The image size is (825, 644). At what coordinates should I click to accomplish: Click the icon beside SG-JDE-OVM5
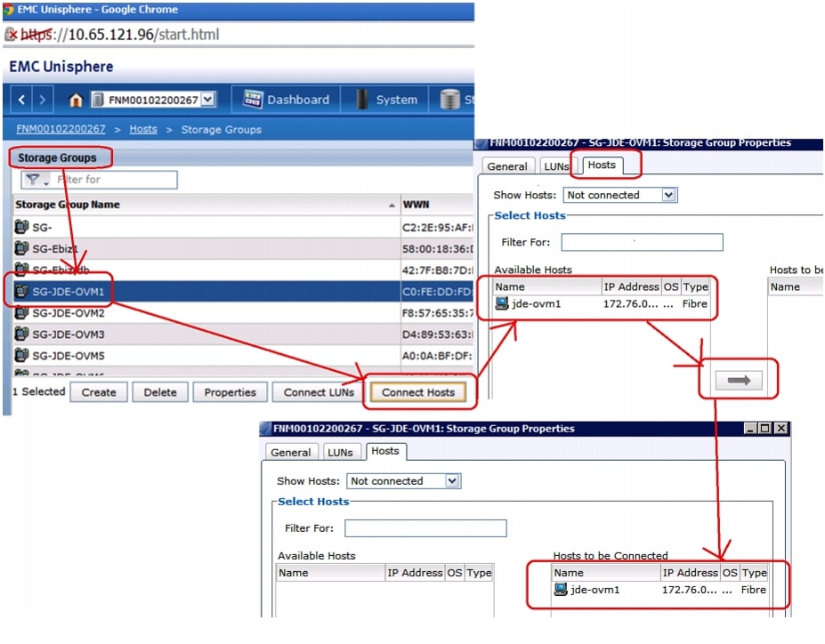[21, 356]
